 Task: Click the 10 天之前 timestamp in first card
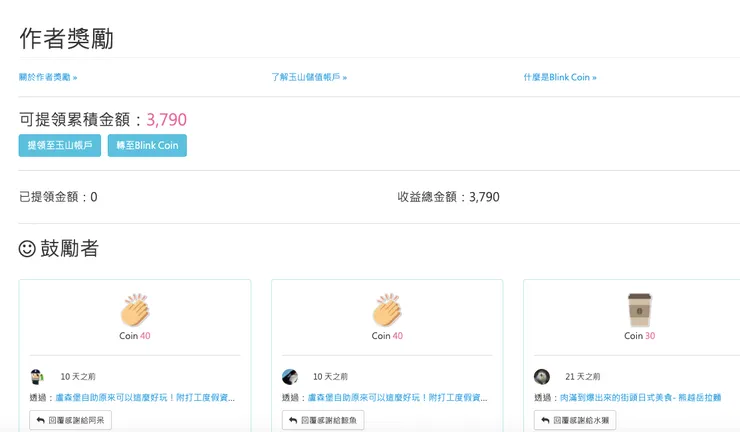click(78, 376)
